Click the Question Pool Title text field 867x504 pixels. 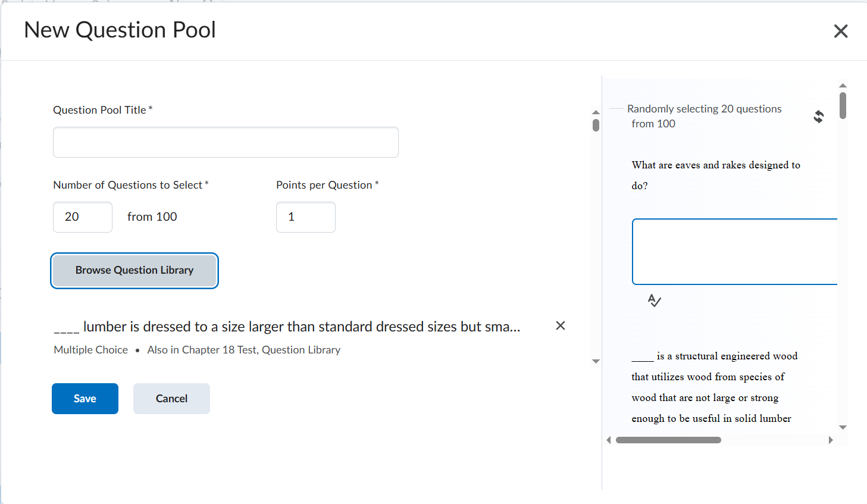click(226, 142)
